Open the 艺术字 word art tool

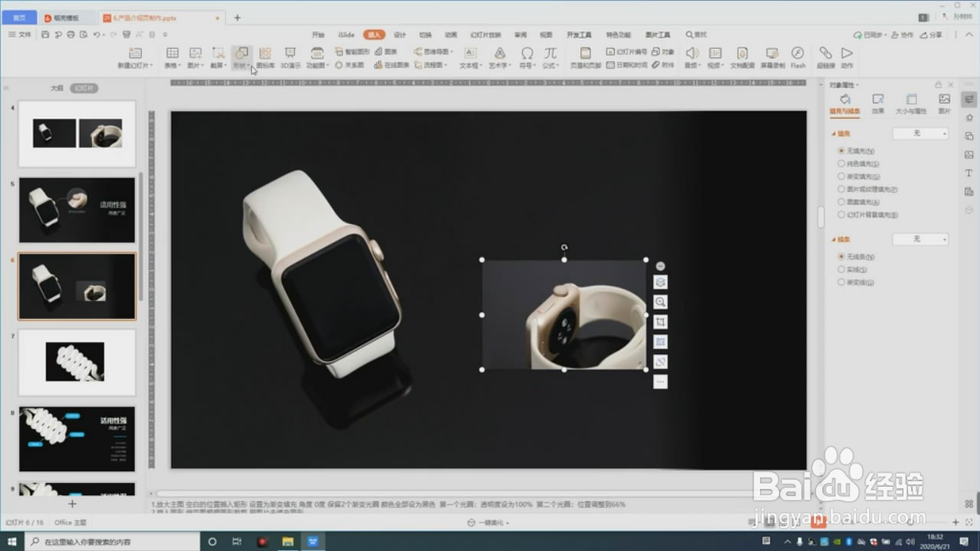coord(499,57)
